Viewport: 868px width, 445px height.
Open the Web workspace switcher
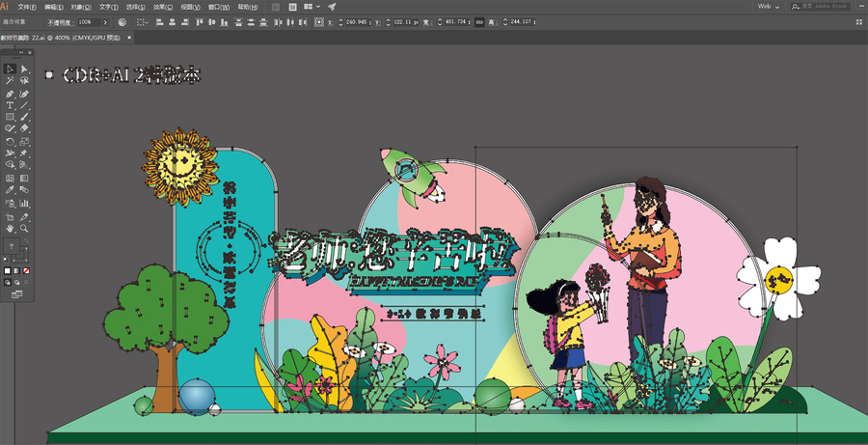click(769, 6)
